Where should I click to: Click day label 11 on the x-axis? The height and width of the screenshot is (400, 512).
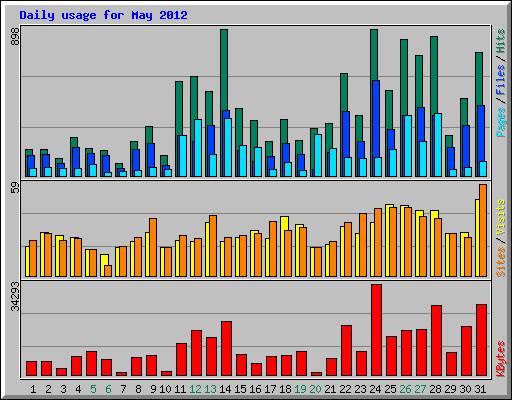[x=180, y=389]
